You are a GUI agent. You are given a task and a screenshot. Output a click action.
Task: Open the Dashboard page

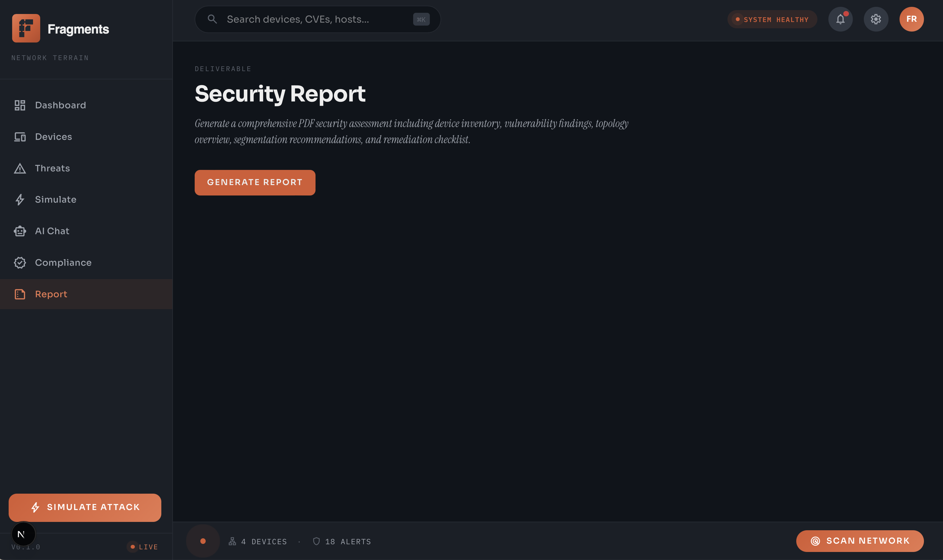click(x=60, y=105)
